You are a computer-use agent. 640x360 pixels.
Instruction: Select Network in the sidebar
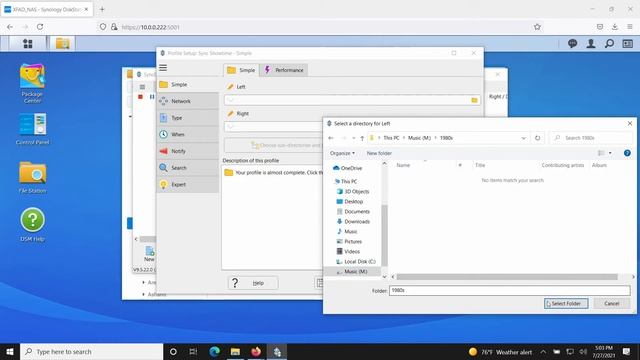coord(188,101)
